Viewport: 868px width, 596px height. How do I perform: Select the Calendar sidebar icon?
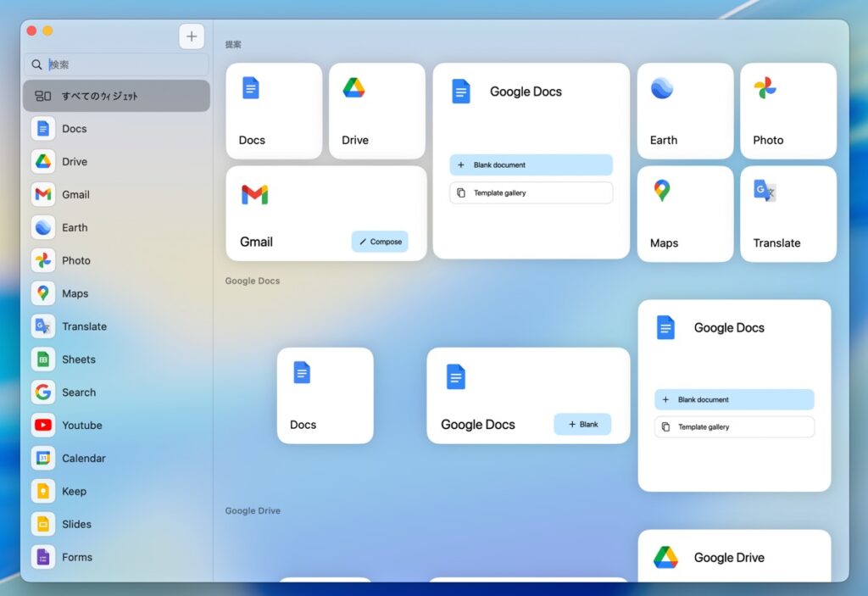[x=43, y=459]
